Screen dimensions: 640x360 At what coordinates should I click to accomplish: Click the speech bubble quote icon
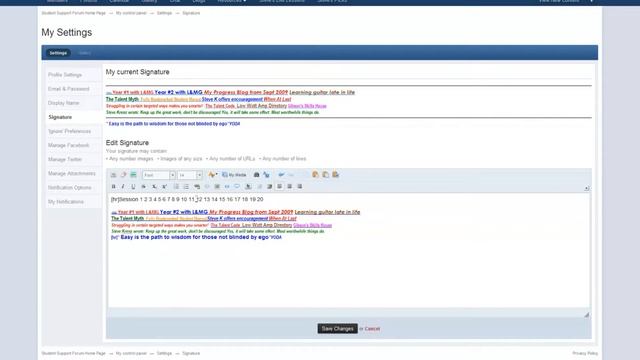[237, 187]
